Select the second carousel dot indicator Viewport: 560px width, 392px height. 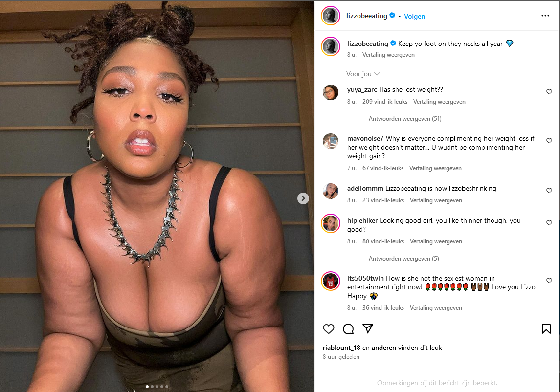(x=152, y=387)
